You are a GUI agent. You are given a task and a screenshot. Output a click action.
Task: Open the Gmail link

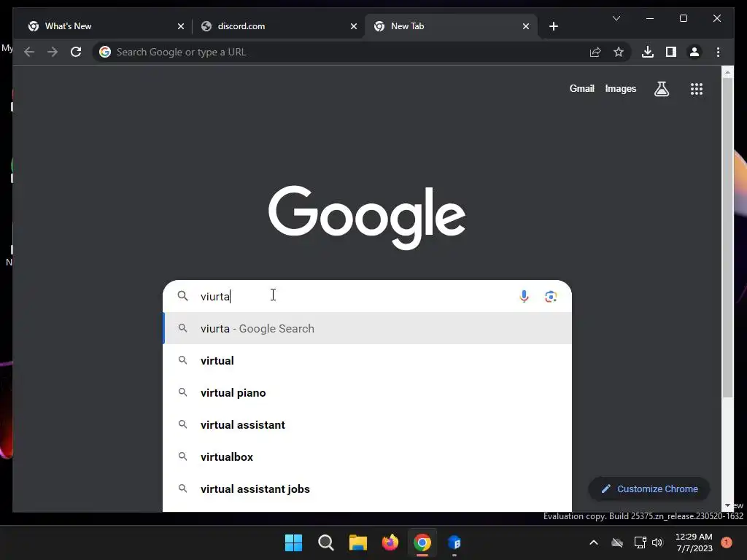point(581,88)
